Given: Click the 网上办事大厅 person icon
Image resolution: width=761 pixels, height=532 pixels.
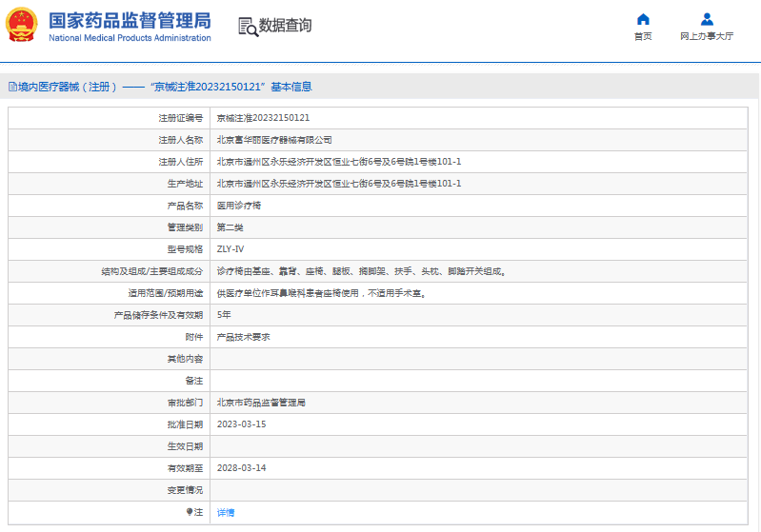Looking at the screenshot, I should [707, 19].
